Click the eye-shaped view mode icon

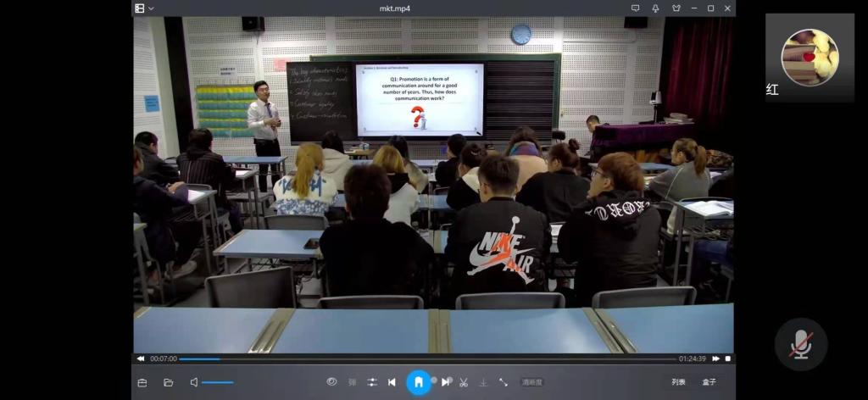(x=331, y=382)
